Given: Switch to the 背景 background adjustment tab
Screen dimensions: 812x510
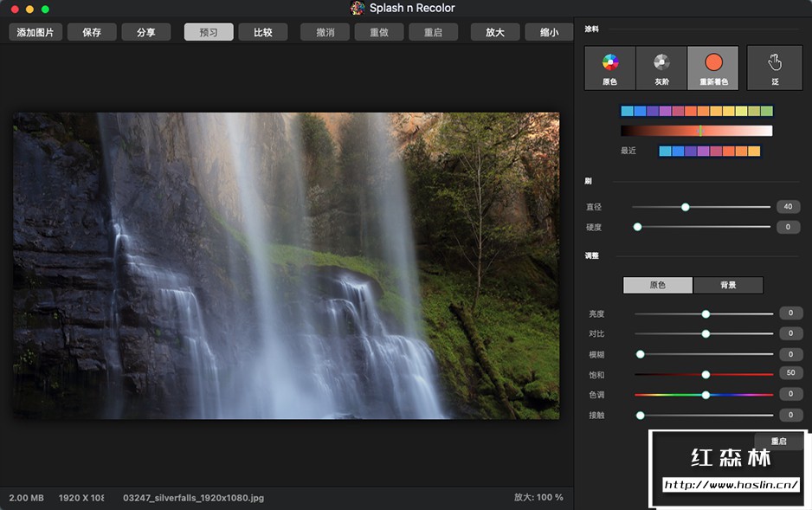Looking at the screenshot, I should click(x=728, y=285).
